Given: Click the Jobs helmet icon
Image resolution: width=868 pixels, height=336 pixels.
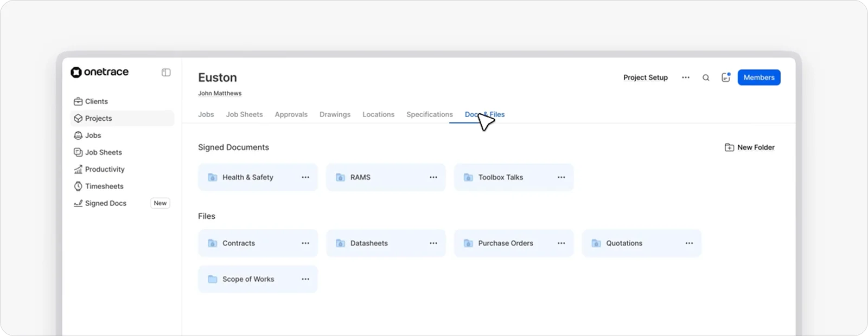Looking at the screenshot, I should pos(78,135).
